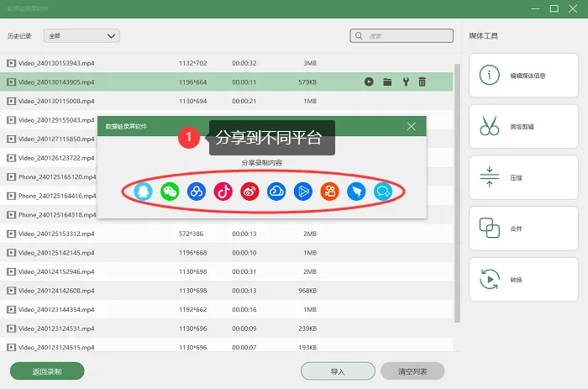588x389 pixels.
Task: Select row Video_240125153312.mp4
Action: click(227, 234)
